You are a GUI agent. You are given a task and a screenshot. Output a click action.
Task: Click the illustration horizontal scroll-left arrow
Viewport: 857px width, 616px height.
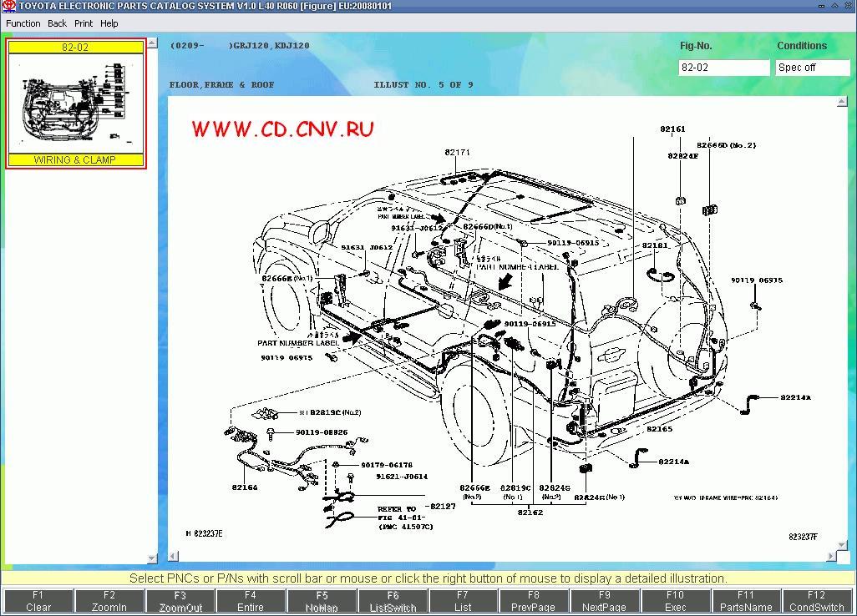point(173,556)
